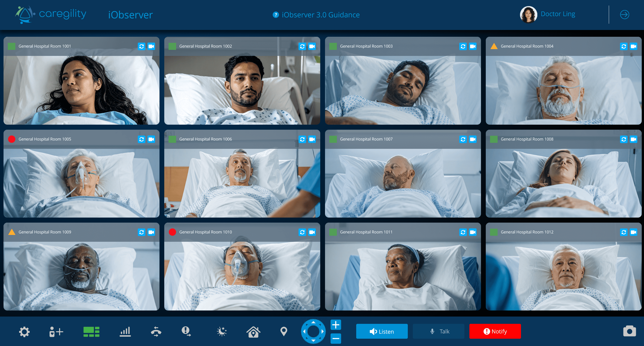Open the signal bars statistics icon

tap(125, 332)
